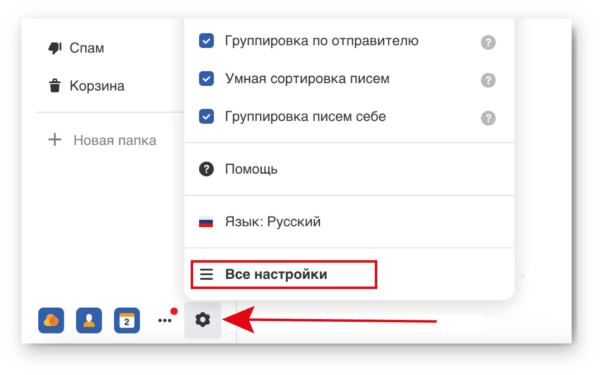The image size is (600, 375).
Task: Open the Cloud app icon
Action: click(x=51, y=320)
